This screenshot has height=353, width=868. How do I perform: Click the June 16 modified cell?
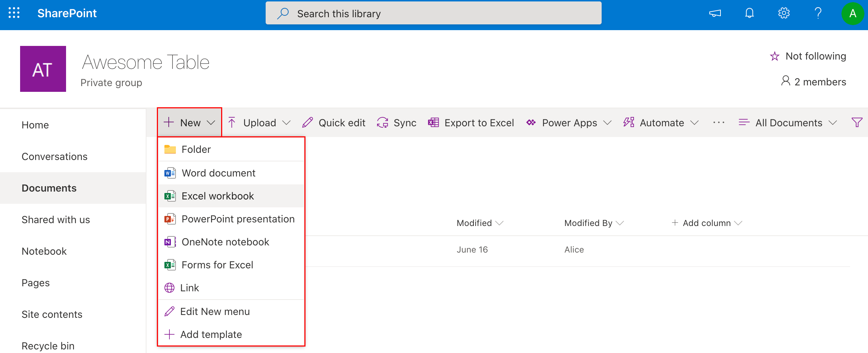(472, 250)
